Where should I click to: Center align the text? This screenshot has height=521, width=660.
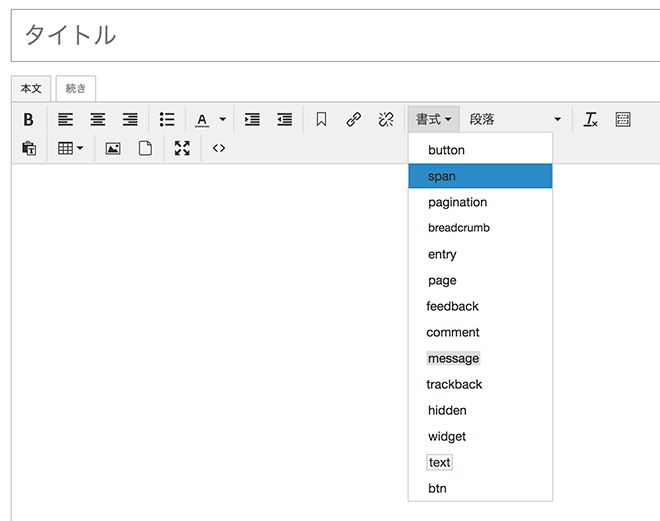pos(97,119)
